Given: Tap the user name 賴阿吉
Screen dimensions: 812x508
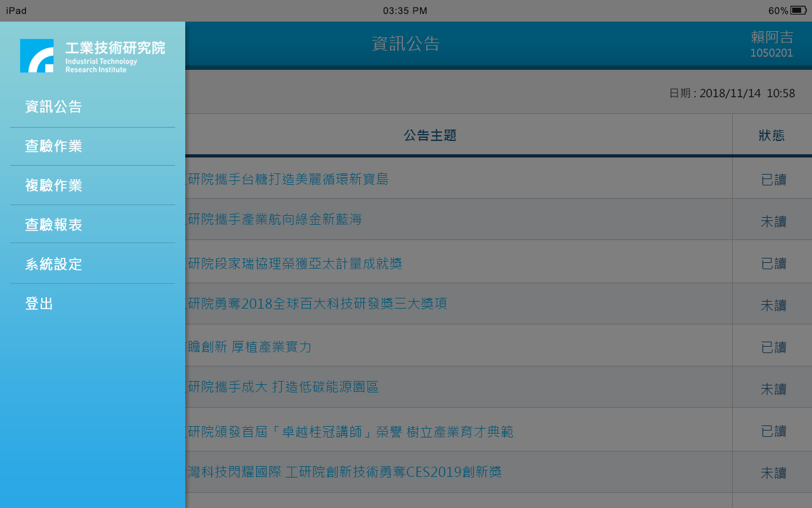Looking at the screenshot, I should pyautogui.click(x=771, y=37).
